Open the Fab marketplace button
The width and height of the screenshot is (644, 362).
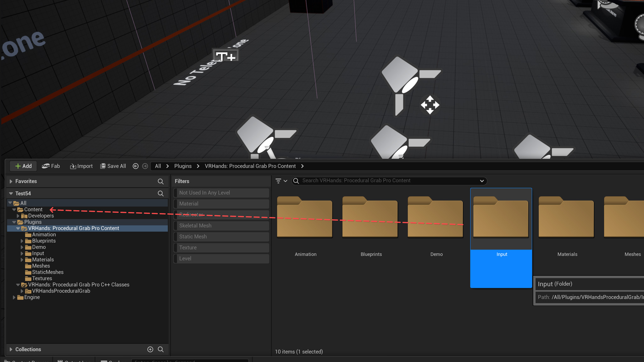click(x=51, y=166)
